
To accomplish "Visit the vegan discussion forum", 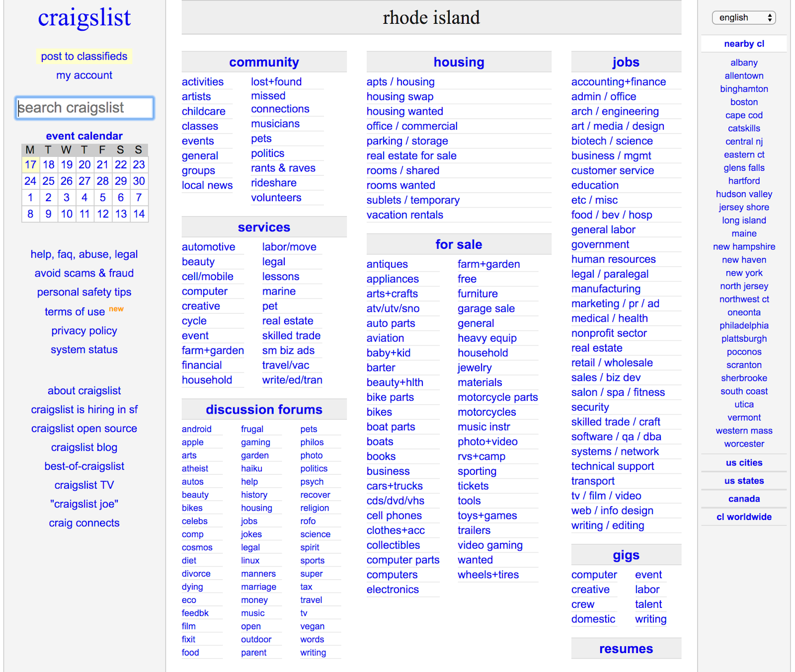I will tap(313, 627).
